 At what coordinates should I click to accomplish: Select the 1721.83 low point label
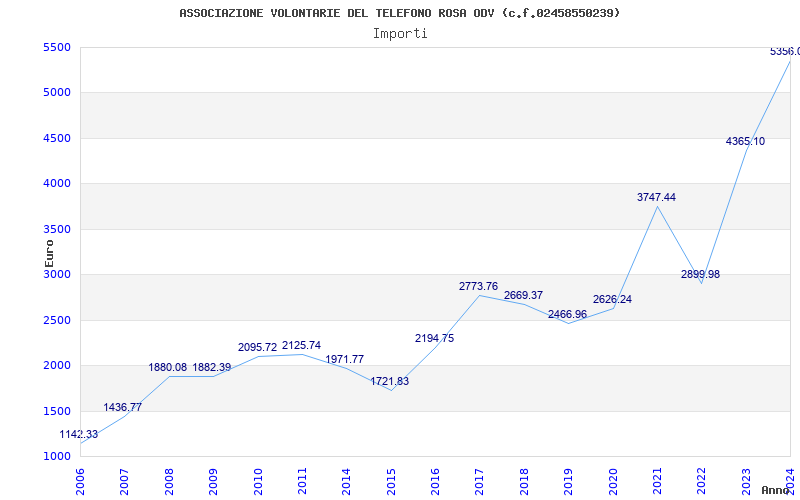coord(389,381)
